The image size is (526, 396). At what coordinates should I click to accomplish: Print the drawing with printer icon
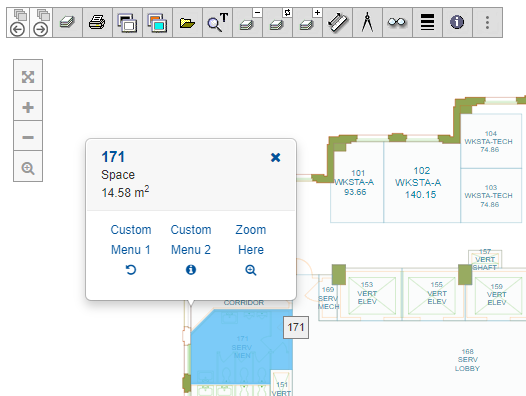(x=97, y=22)
